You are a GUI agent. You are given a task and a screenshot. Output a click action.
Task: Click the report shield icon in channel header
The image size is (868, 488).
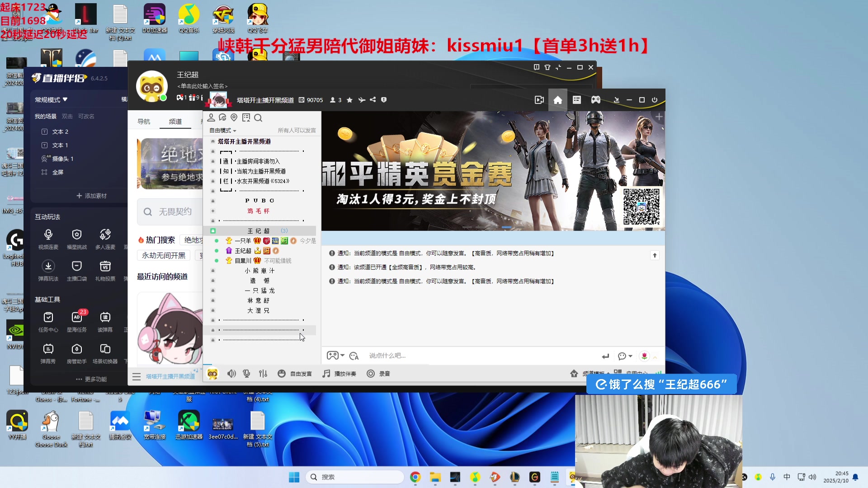click(384, 100)
